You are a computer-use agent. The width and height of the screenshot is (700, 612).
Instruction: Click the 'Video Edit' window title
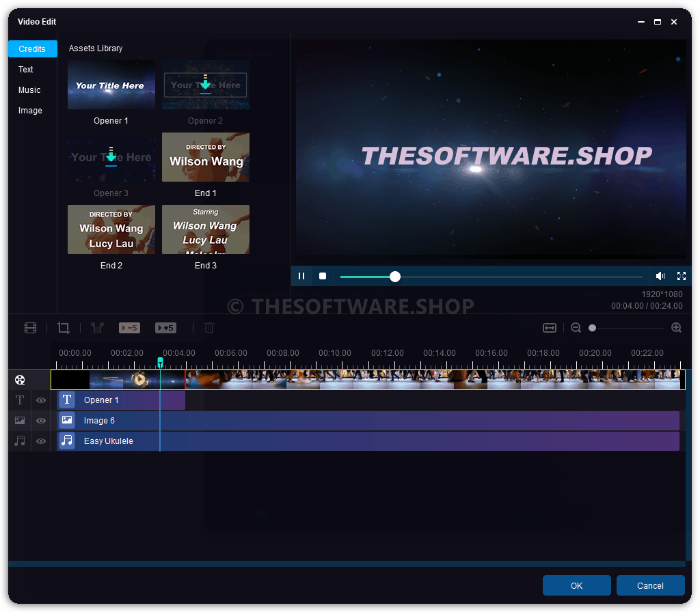click(x=37, y=22)
